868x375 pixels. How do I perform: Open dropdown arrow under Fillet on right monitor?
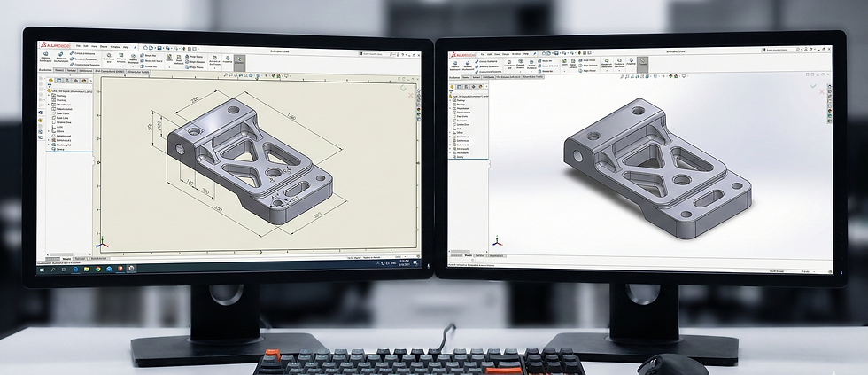[x=564, y=71]
